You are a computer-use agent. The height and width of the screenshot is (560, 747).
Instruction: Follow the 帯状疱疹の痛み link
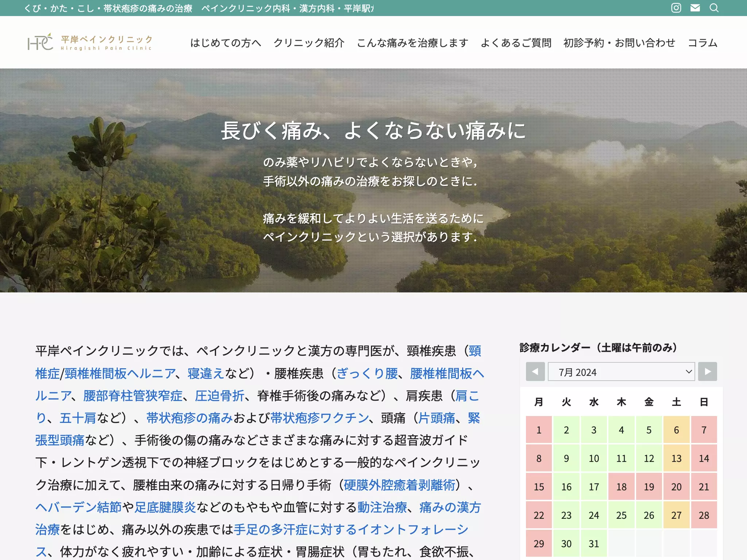tap(190, 418)
